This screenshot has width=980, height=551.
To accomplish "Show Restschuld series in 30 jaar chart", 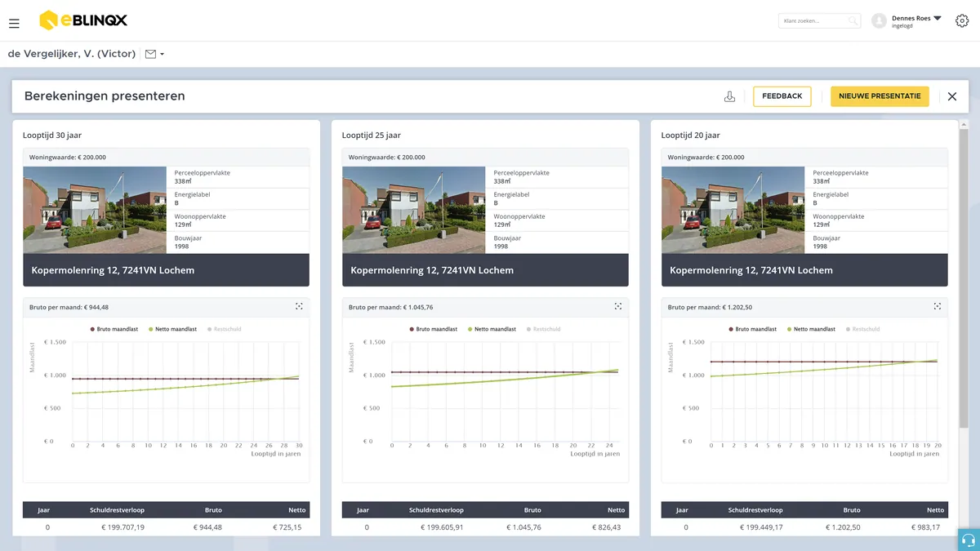I will [x=223, y=329].
